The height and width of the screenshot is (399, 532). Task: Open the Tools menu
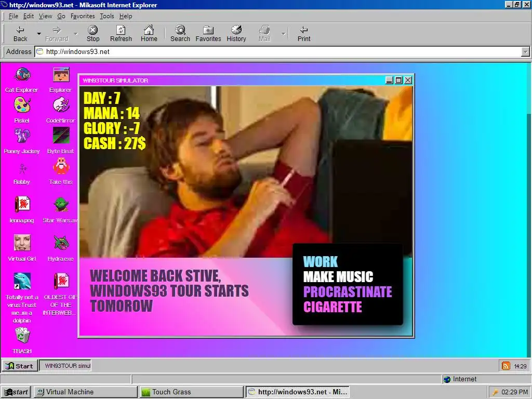click(x=107, y=16)
